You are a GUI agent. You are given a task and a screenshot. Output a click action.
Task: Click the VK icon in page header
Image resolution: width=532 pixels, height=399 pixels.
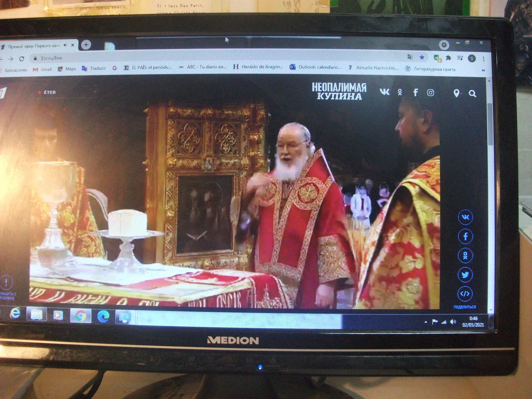pos(384,92)
